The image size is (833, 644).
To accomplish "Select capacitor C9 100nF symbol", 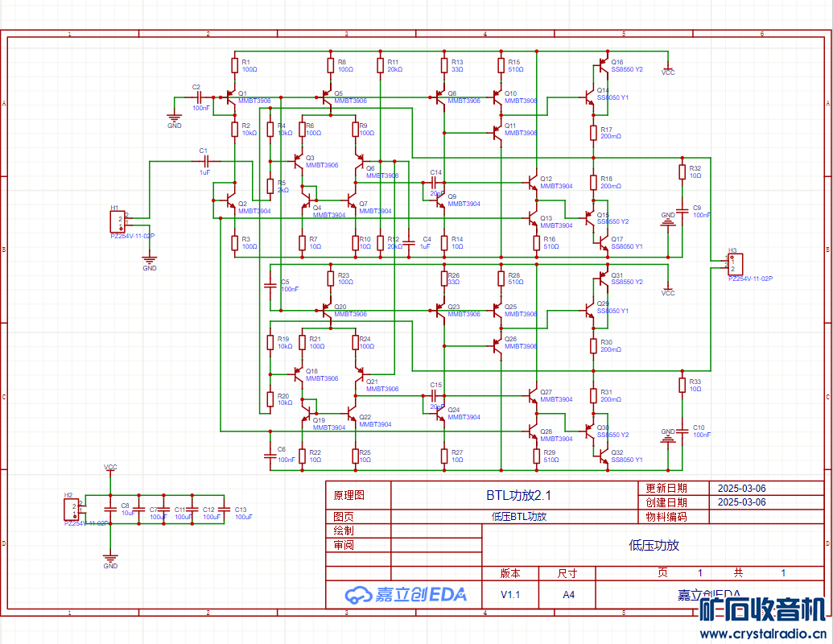I will (682, 211).
